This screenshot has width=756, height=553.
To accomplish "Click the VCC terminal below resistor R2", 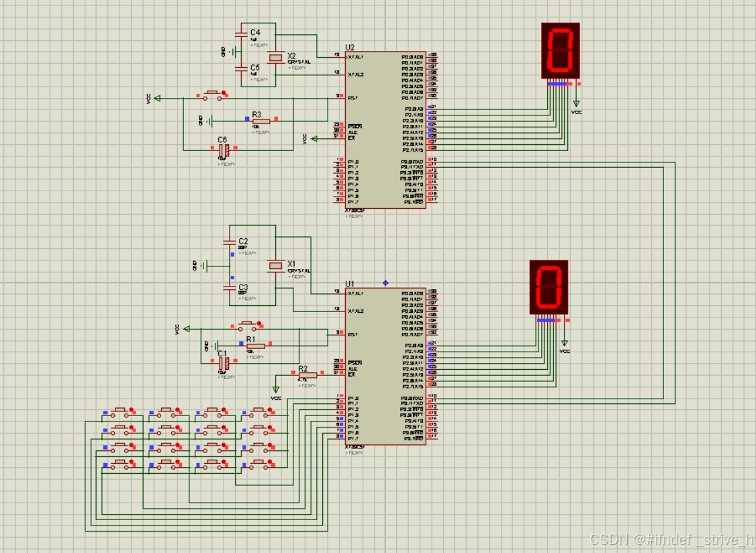I will pos(276,392).
